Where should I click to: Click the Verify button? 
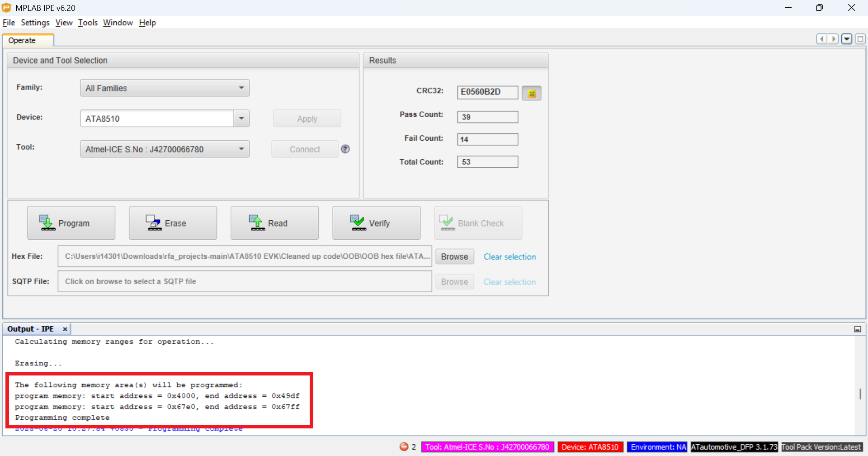pos(376,223)
